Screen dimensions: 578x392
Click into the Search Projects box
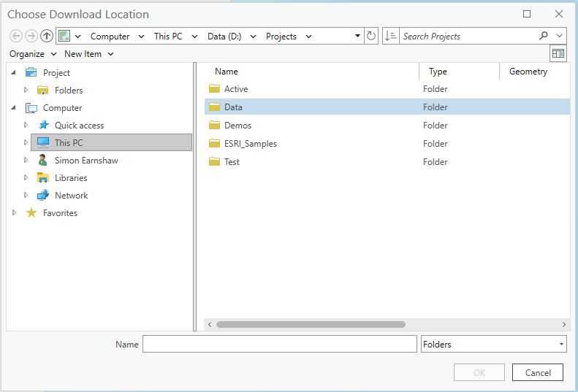pyautogui.click(x=468, y=36)
